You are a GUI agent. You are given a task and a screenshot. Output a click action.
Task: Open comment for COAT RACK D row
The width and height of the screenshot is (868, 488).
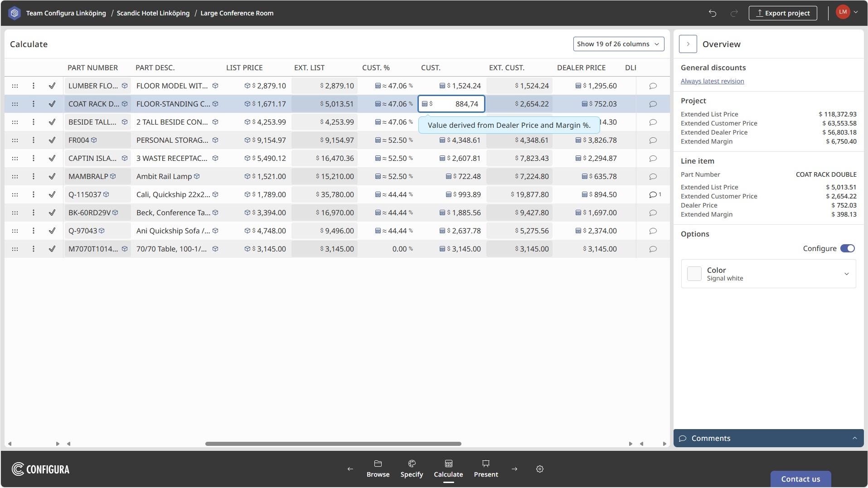click(653, 104)
